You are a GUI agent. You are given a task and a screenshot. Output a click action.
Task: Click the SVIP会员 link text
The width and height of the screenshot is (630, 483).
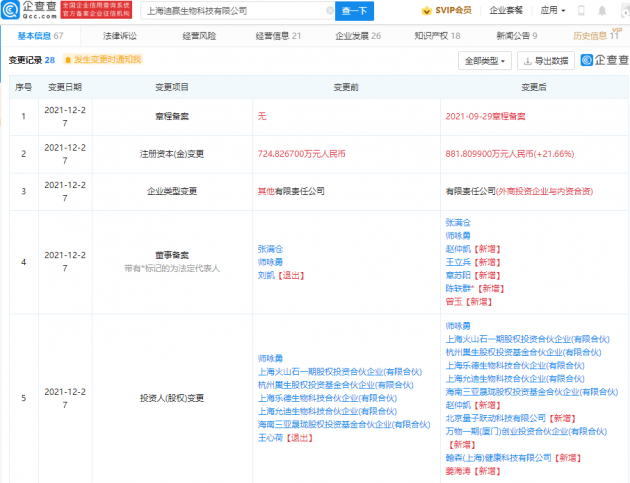tap(453, 10)
